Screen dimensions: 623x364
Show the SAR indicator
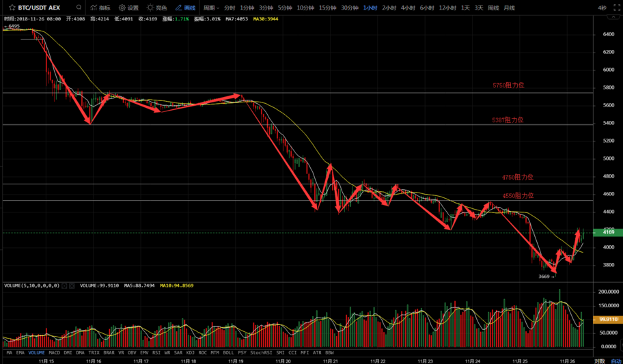click(x=178, y=352)
